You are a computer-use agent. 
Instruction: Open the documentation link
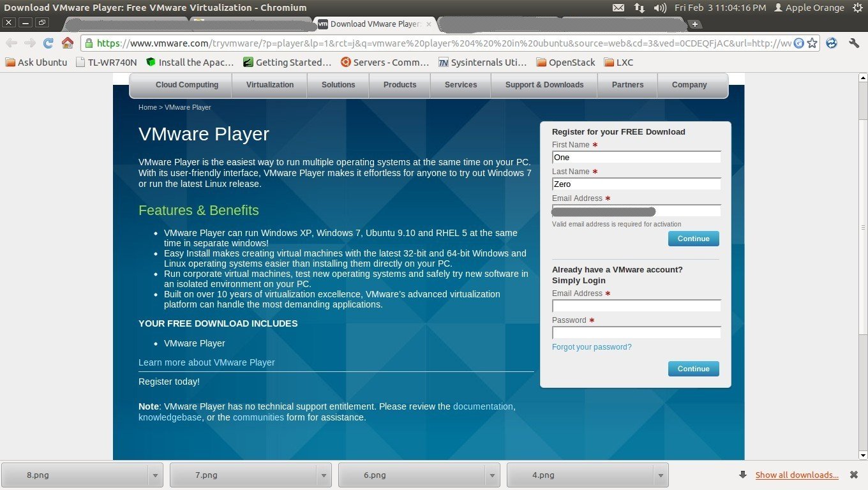483,406
